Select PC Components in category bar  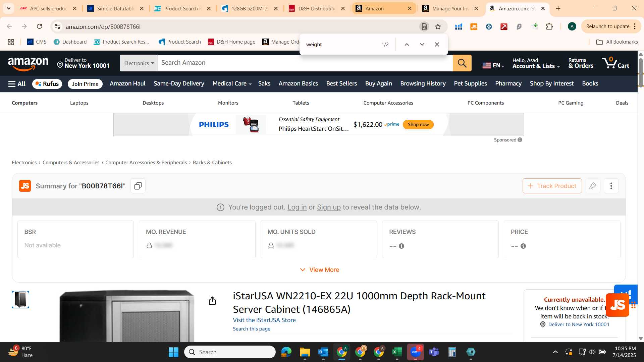point(486,103)
